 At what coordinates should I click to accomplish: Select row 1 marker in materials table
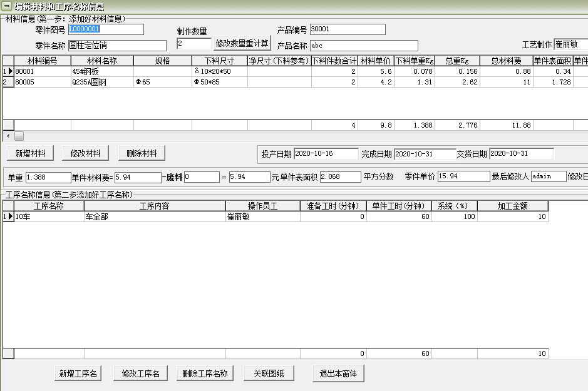(x=8, y=71)
